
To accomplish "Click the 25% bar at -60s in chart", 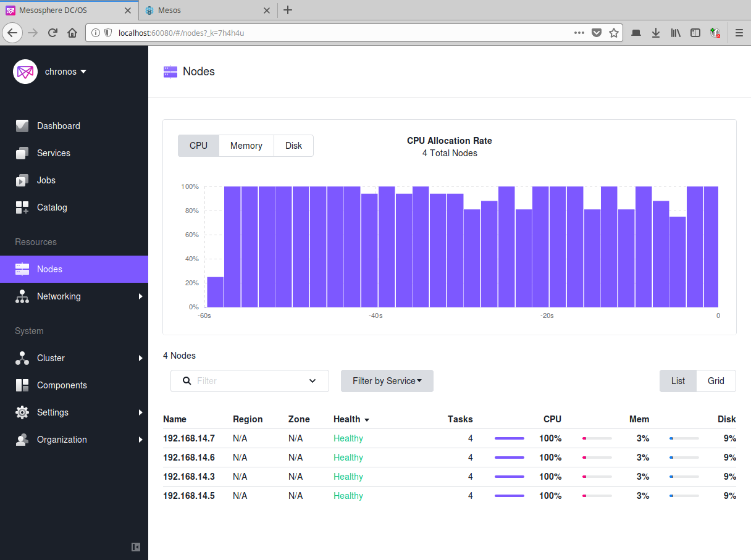I will (x=215, y=292).
